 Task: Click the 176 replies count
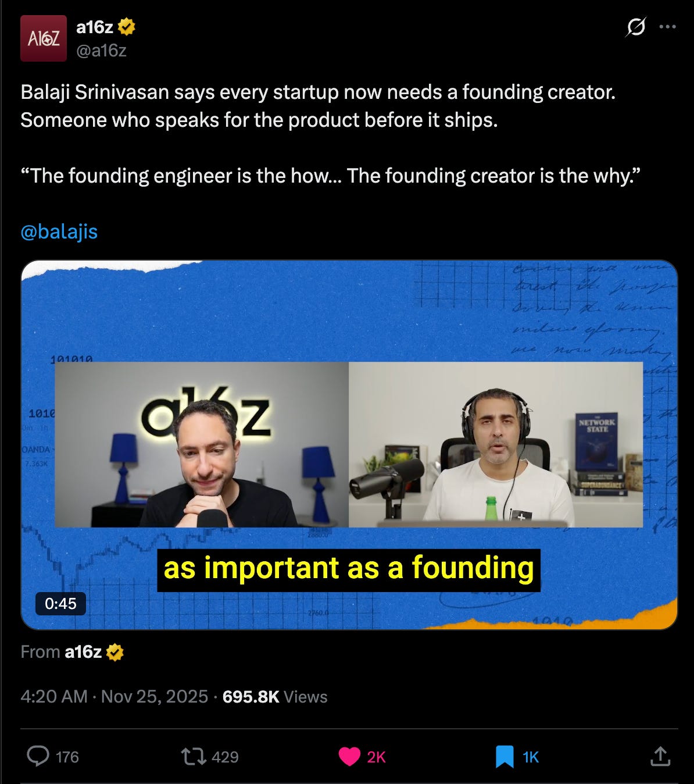(x=67, y=757)
